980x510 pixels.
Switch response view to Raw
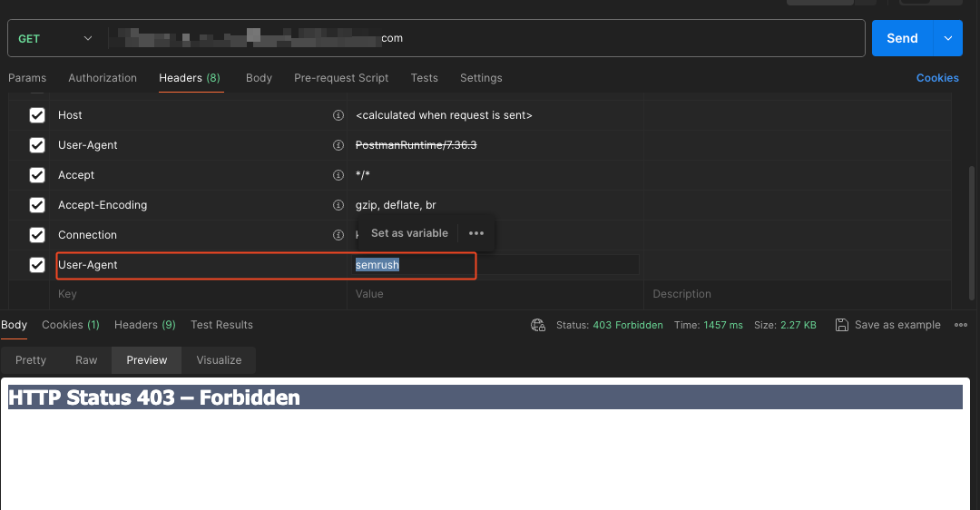[x=86, y=360]
